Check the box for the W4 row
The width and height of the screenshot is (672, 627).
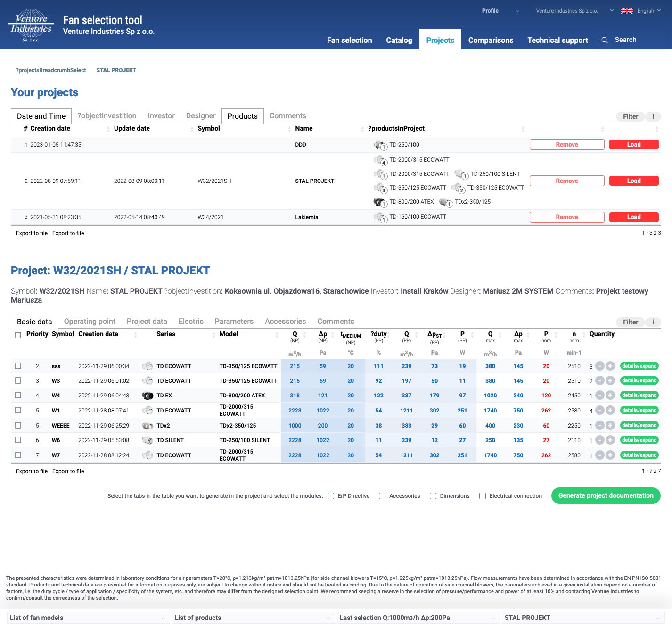tap(18, 395)
